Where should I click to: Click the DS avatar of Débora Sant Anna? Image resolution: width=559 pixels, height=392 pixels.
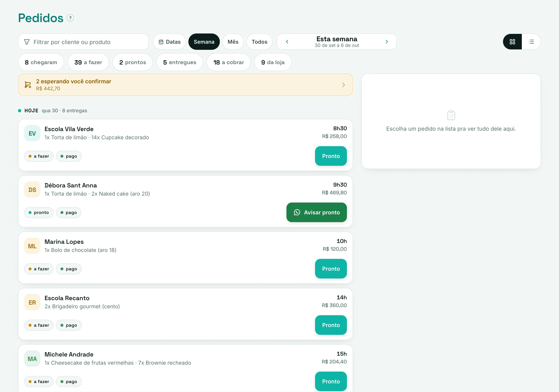[32, 189]
